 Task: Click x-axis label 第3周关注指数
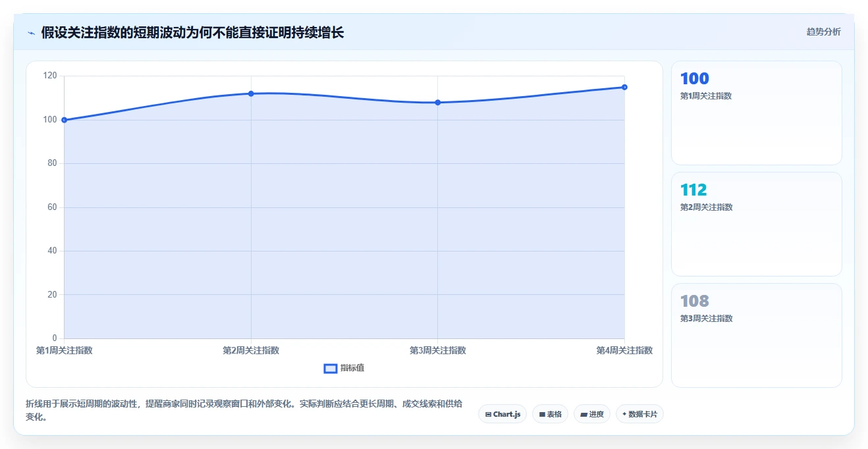[x=437, y=350]
